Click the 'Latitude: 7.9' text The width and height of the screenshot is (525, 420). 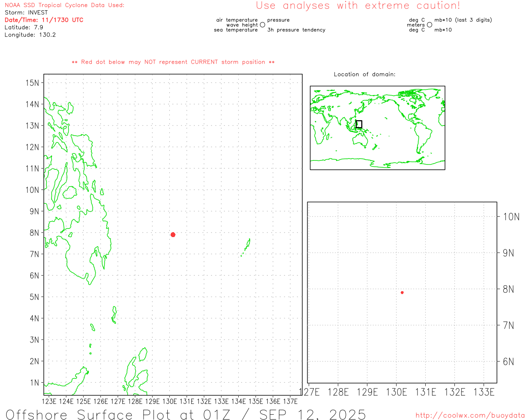pyautogui.click(x=24, y=27)
